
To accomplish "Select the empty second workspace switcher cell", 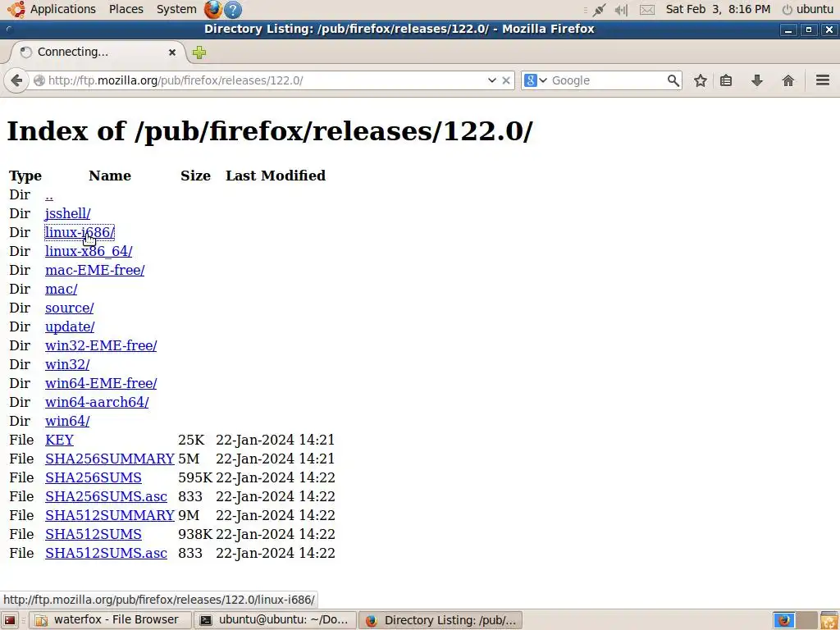I will 807,620.
